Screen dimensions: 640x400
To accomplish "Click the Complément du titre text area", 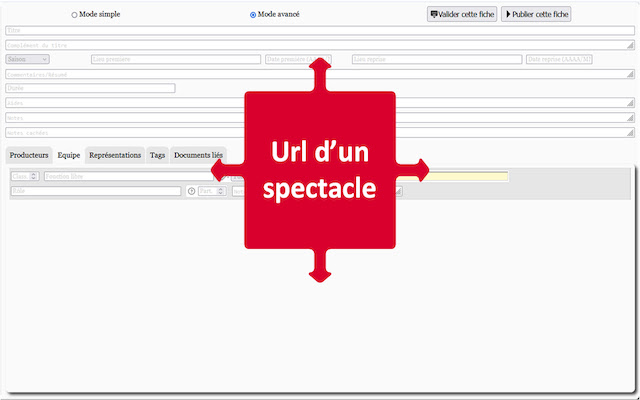I will point(320,45).
